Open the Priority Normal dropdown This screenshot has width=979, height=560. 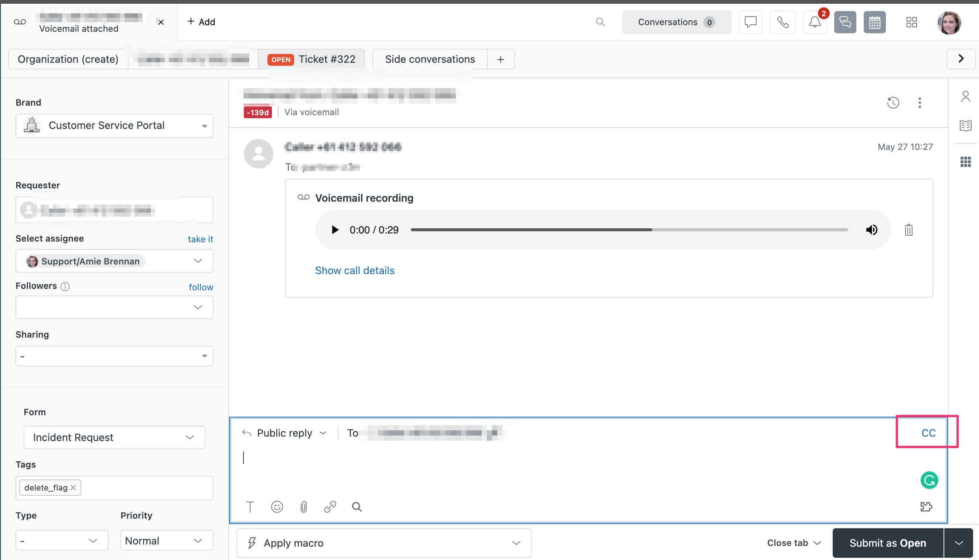[167, 540]
